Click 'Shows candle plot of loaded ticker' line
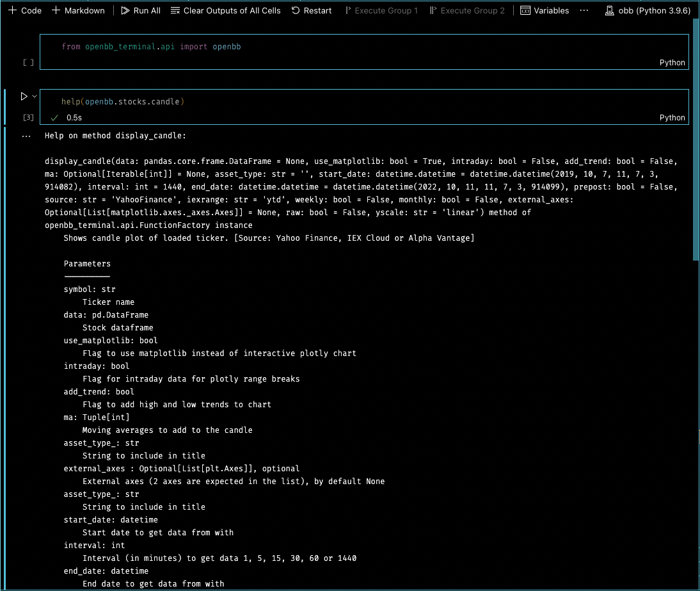700x591 pixels. [269, 238]
